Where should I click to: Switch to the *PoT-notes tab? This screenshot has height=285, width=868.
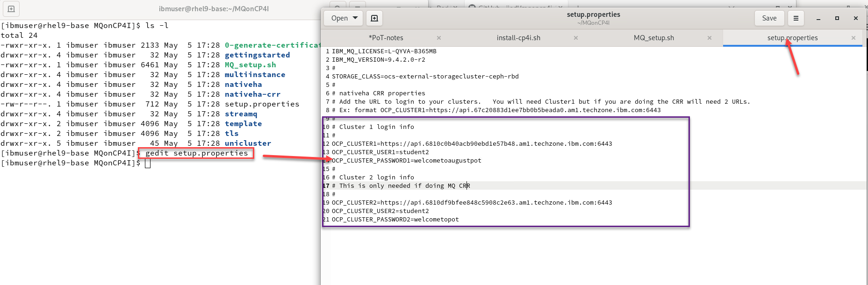point(386,38)
